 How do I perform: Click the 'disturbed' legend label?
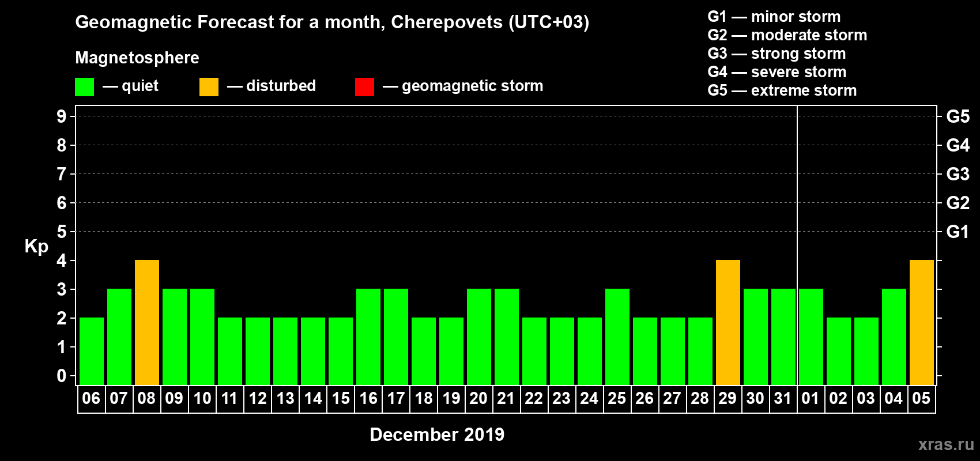[x=281, y=86]
